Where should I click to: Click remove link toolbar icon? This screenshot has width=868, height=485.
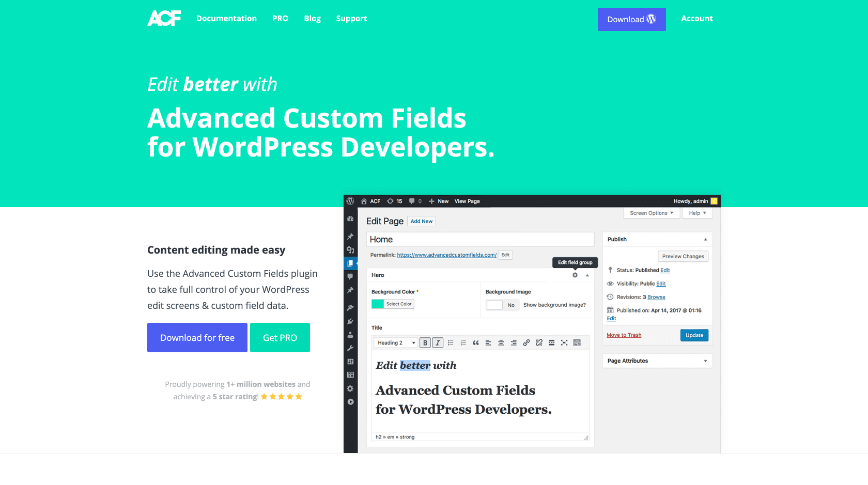click(539, 343)
